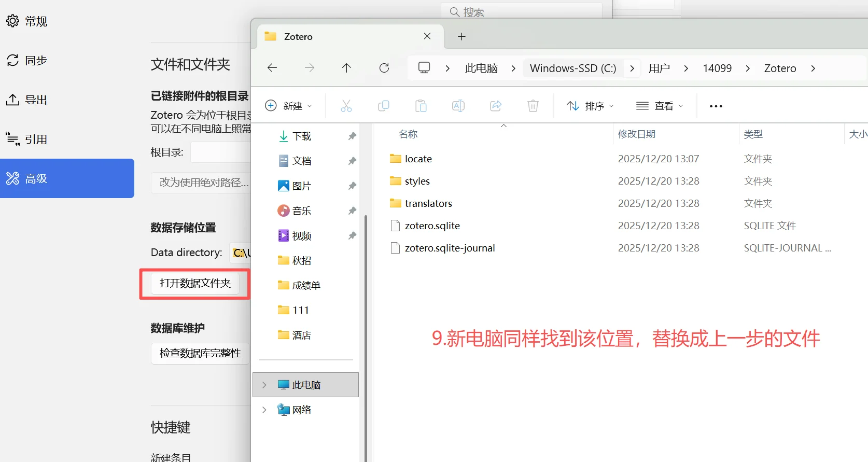Sort files by the 类型 column

pos(753,134)
